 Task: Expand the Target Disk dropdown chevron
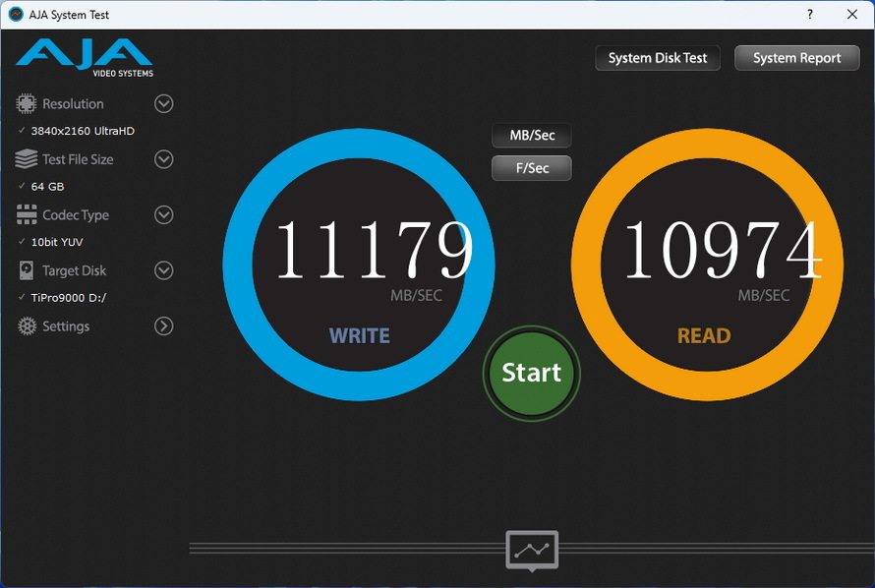tap(163, 270)
